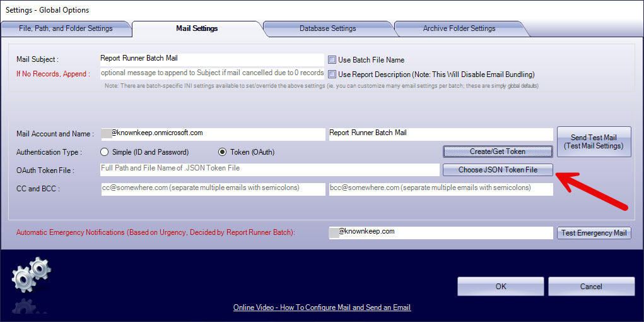Viewport: 644px width, 322px height.
Task: Click the Mail Subject text field
Action: (x=212, y=59)
